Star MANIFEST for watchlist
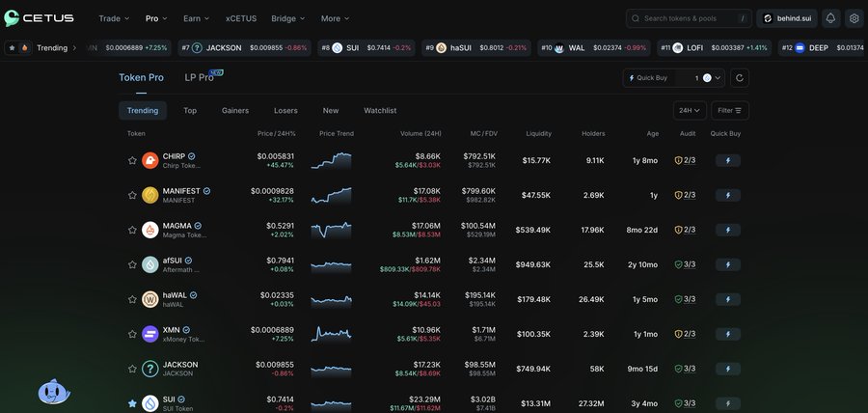The image size is (868, 413). pyautogui.click(x=132, y=196)
